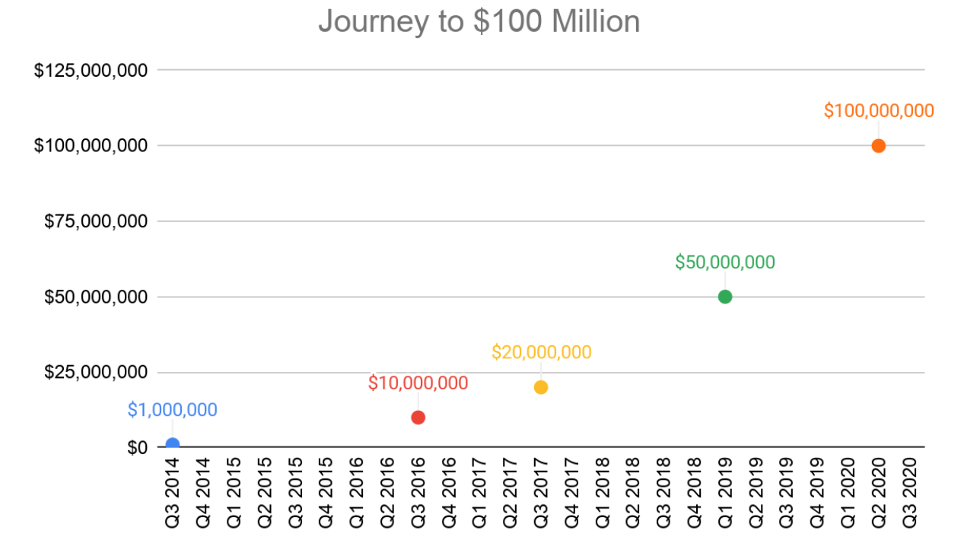This screenshot has height=543, width=980.
Task: Click the blue $1,000,000 data label
Action: click(172, 410)
